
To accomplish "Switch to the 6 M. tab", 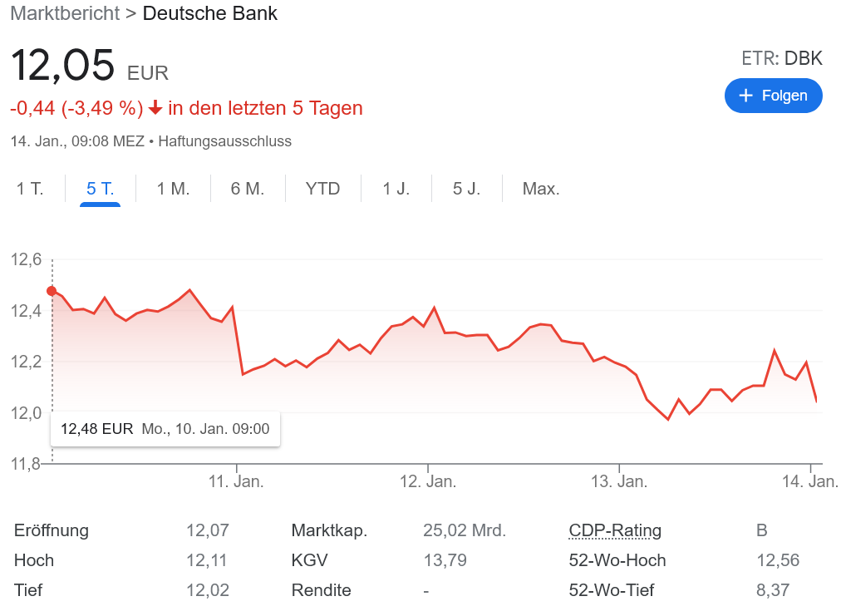I will coord(248,189).
